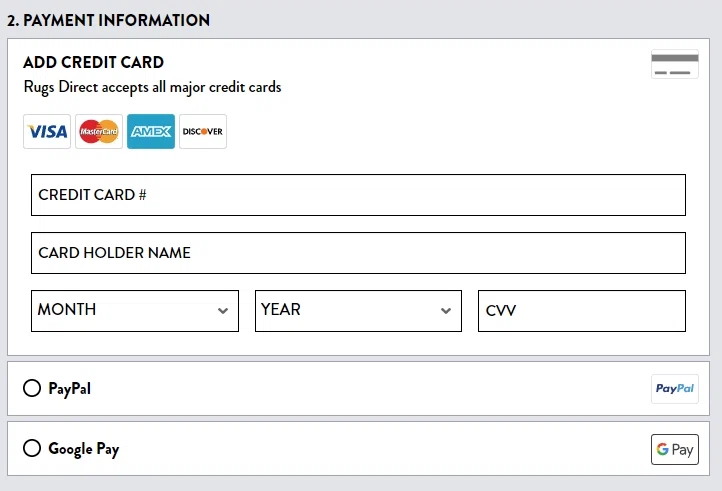Select the Google Pay radio button
The width and height of the screenshot is (722, 491).
(x=32, y=448)
